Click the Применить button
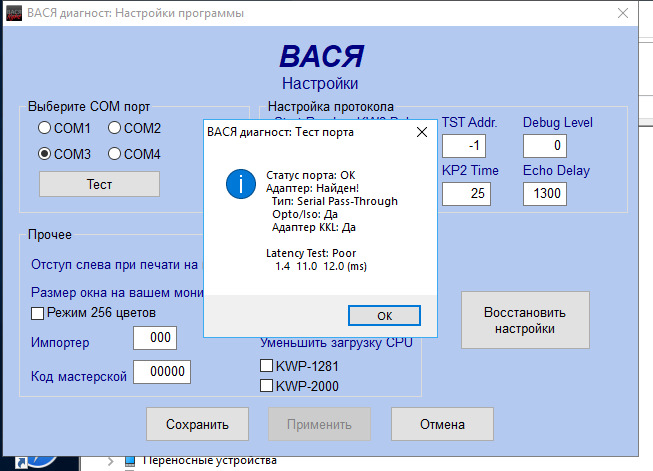This screenshot has height=471, width=653. click(319, 424)
